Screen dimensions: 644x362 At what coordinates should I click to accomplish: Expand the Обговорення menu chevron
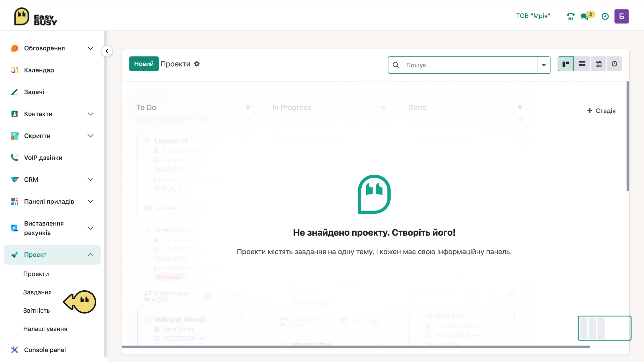(x=91, y=48)
